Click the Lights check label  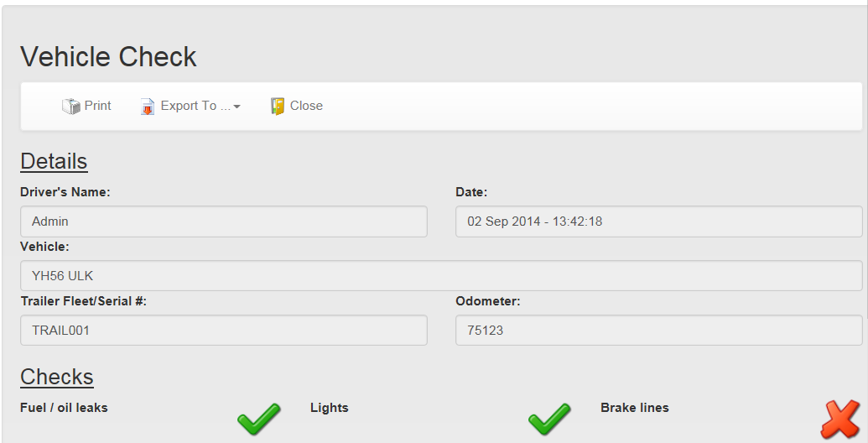(x=330, y=408)
